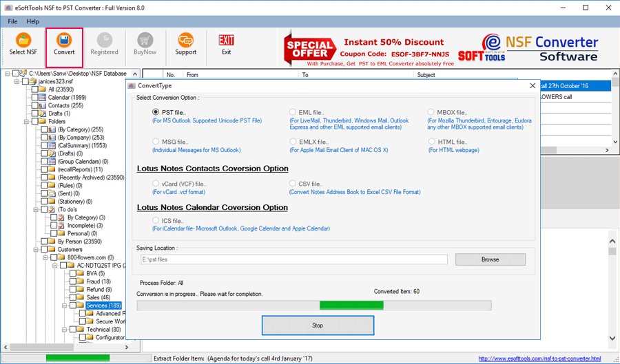Click the Special Offer banner badge
Viewport: 620px width, 364px height.
(x=309, y=48)
